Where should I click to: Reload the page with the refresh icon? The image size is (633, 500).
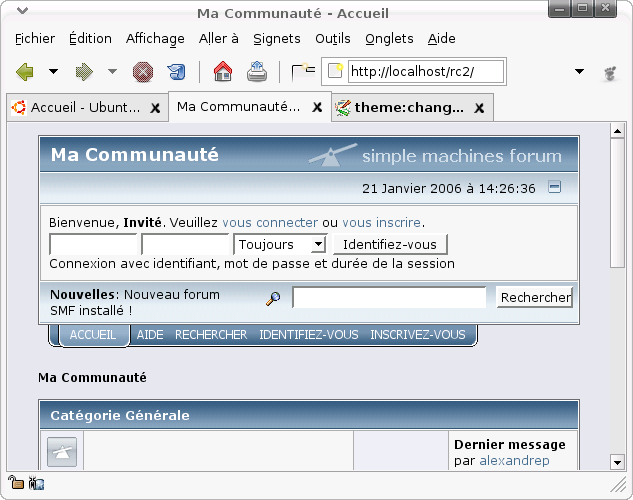point(176,72)
